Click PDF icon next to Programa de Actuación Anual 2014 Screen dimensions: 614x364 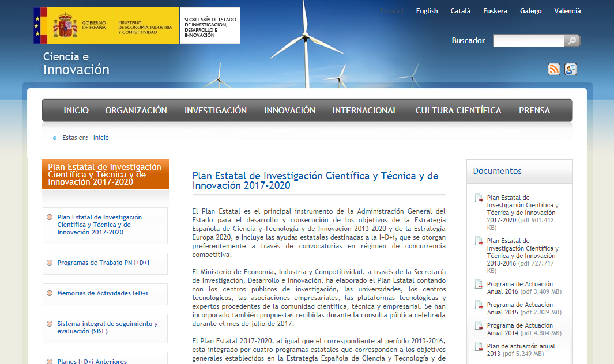tap(479, 326)
